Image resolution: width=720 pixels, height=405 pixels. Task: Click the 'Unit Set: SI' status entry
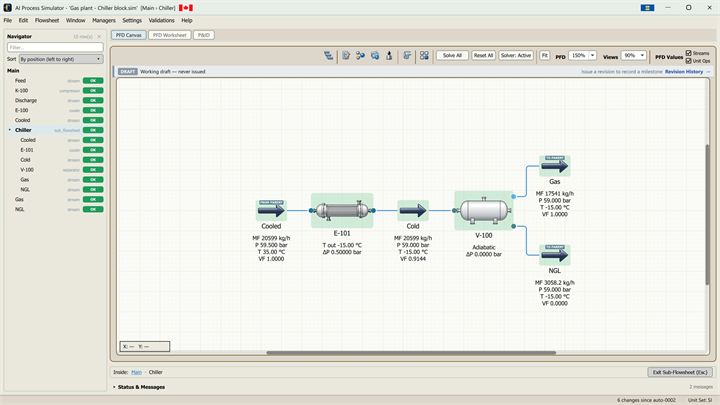pyautogui.click(x=700, y=400)
